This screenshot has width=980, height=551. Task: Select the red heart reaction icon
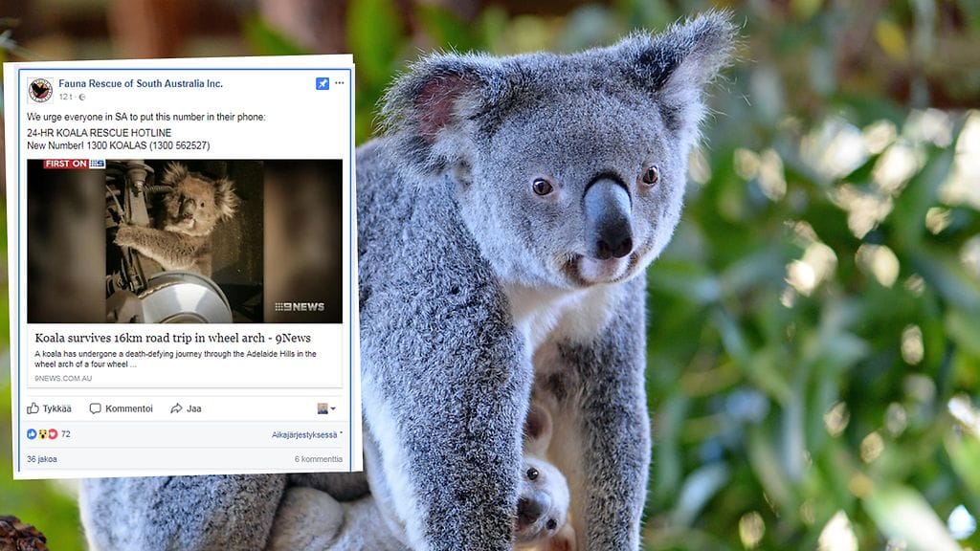tap(54, 434)
